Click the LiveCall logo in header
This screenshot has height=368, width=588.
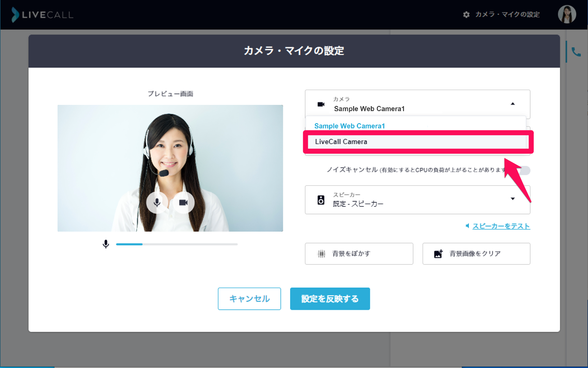tap(42, 15)
